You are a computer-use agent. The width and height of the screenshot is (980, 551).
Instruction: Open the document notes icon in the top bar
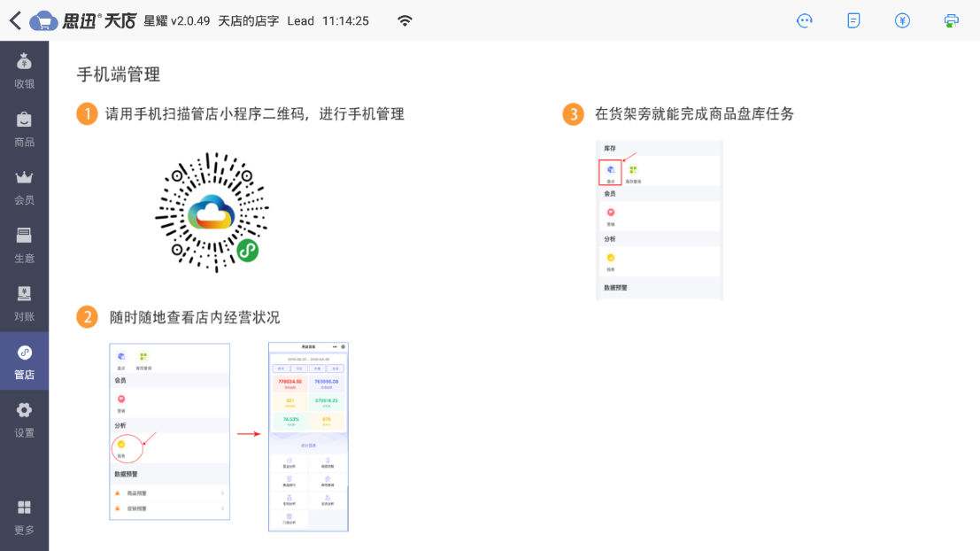pos(853,20)
